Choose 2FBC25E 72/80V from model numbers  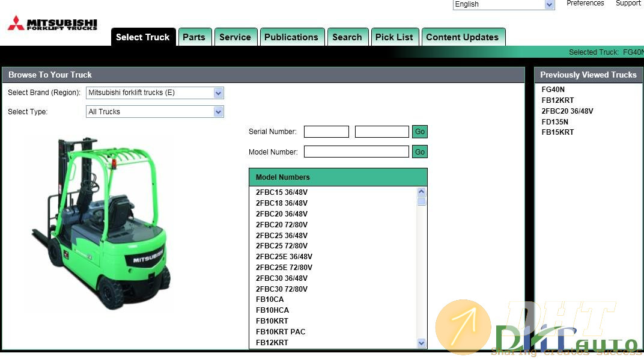284,268
